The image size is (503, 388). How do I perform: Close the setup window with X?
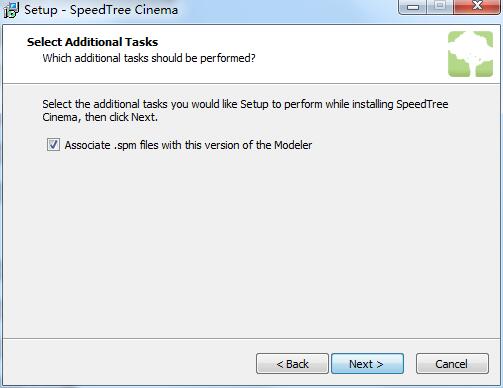pyautogui.click(x=477, y=7)
